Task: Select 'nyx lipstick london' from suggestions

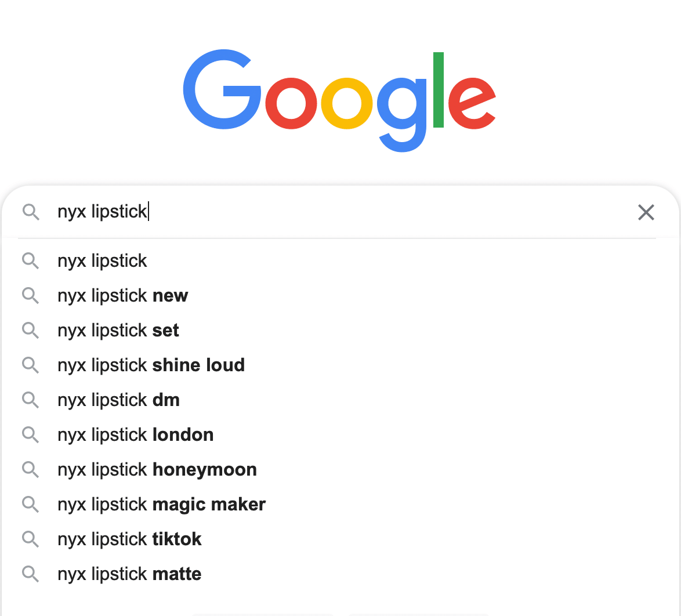Action: point(340,434)
